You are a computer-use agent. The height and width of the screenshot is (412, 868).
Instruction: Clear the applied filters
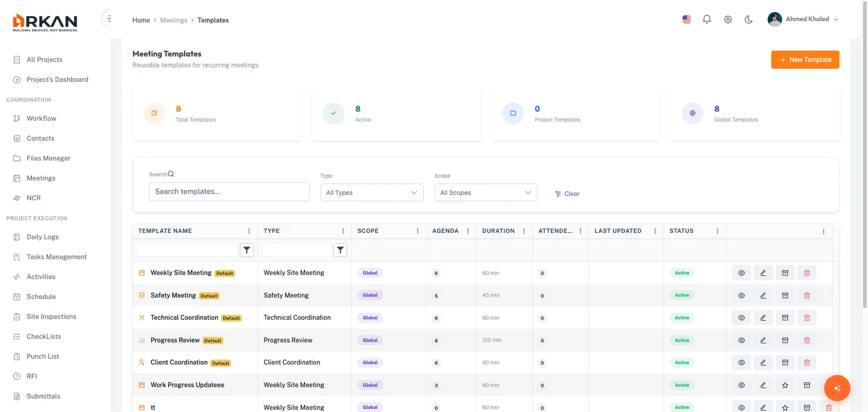click(567, 194)
